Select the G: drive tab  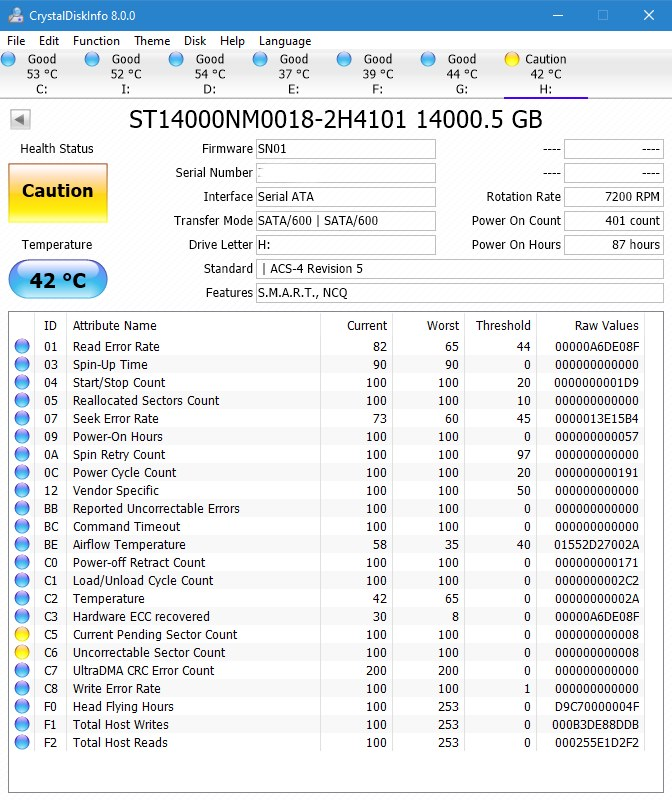[x=462, y=74]
